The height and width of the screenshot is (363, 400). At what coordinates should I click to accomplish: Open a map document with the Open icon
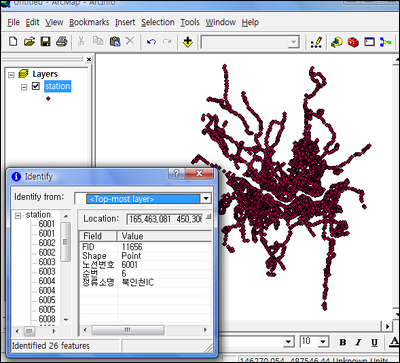(29, 42)
